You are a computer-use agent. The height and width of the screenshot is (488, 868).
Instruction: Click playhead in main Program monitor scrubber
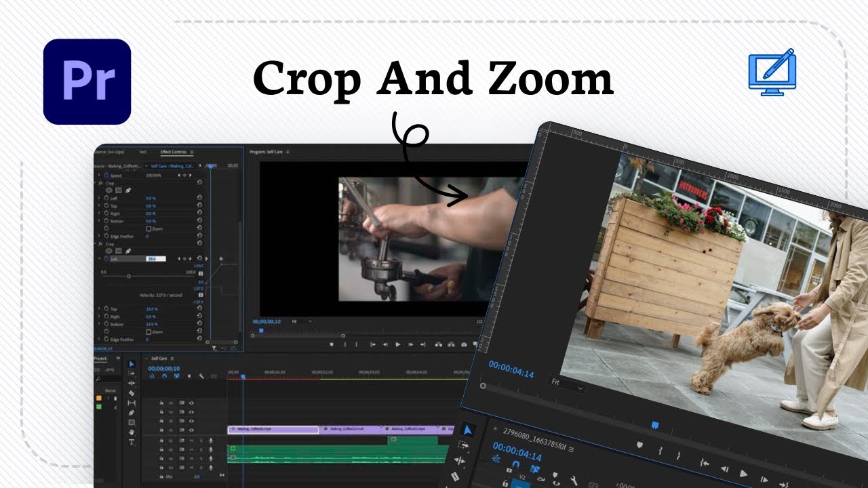[x=261, y=331]
